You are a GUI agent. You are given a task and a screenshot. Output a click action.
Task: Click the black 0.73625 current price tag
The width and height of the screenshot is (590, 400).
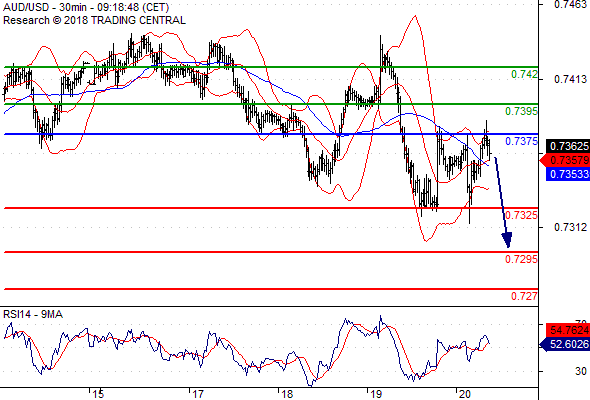point(568,146)
